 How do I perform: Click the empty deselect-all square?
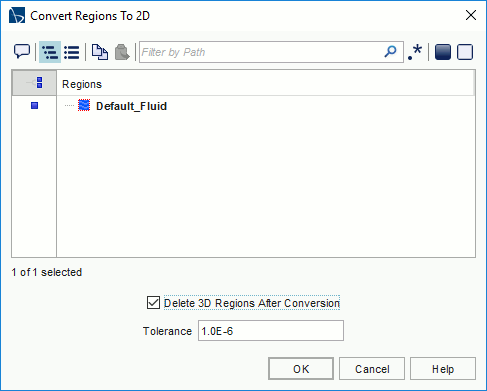click(x=465, y=52)
